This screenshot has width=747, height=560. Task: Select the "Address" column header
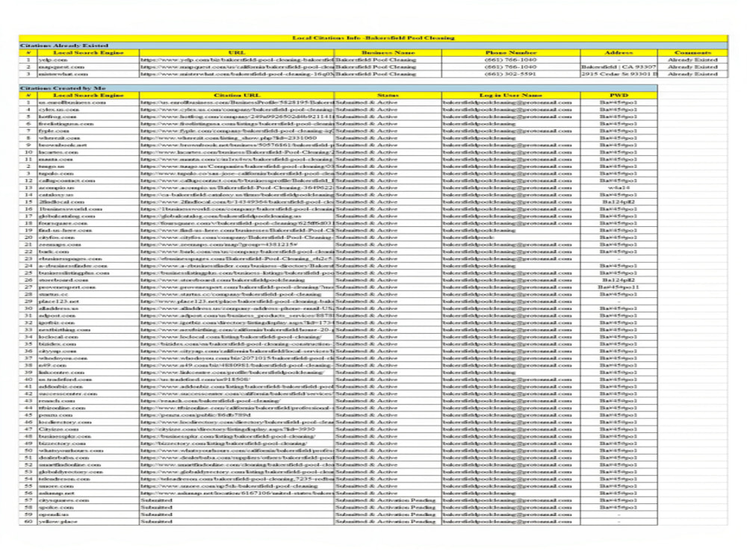point(619,53)
